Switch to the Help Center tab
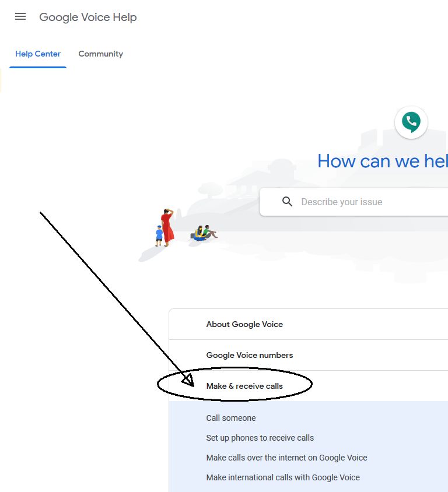 (38, 54)
